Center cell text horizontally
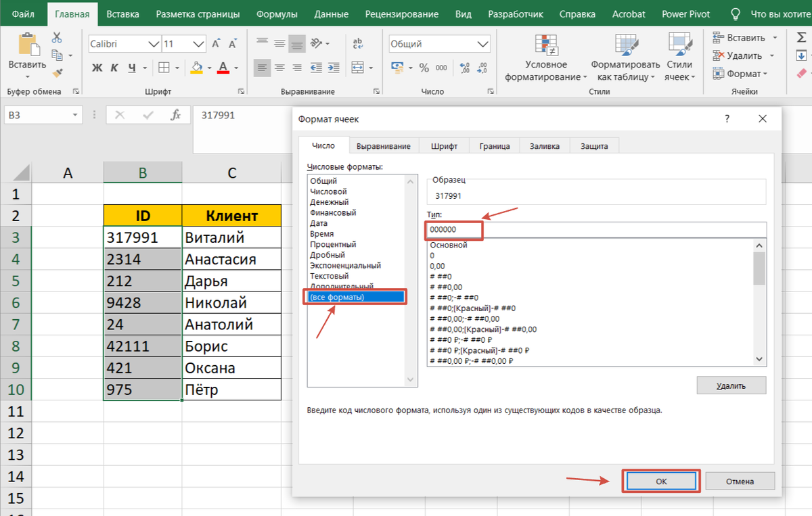The height and width of the screenshot is (516, 812). coord(279,68)
